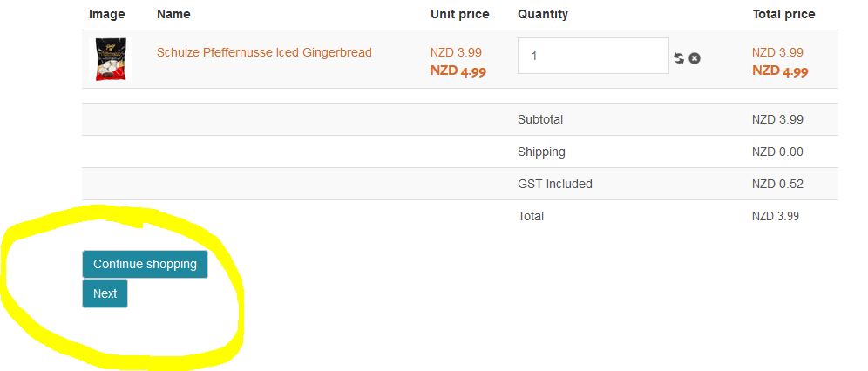Open the Schulze Pfeffernusse product thumbnail
Viewport: 868px width, 371px height.
tap(112, 59)
